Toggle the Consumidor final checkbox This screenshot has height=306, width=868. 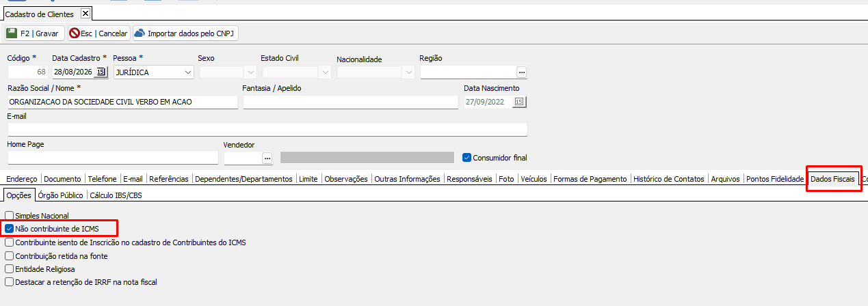pyautogui.click(x=466, y=157)
